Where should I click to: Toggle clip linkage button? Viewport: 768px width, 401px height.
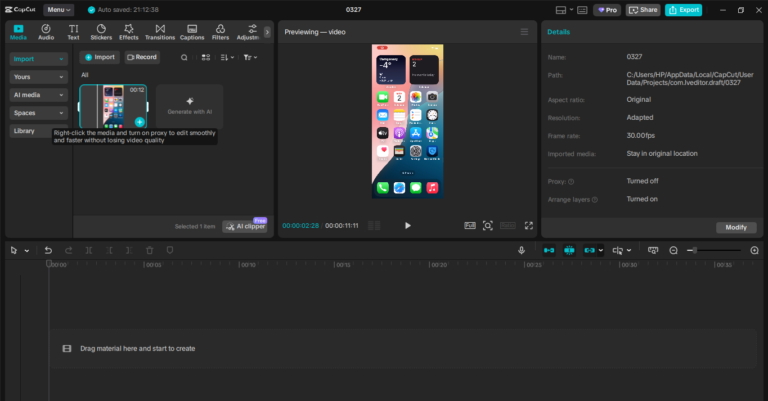pos(589,251)
